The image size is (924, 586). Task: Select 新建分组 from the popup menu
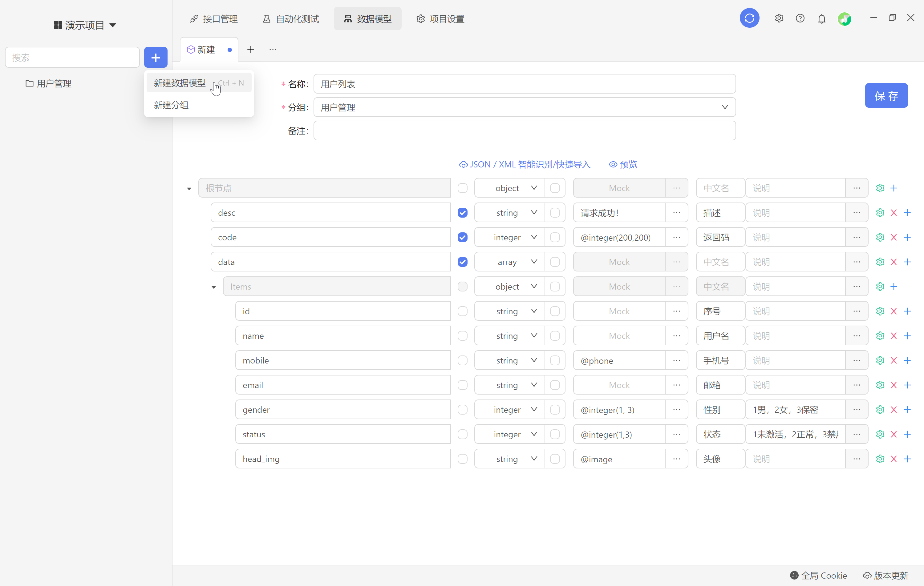(171, 105)
